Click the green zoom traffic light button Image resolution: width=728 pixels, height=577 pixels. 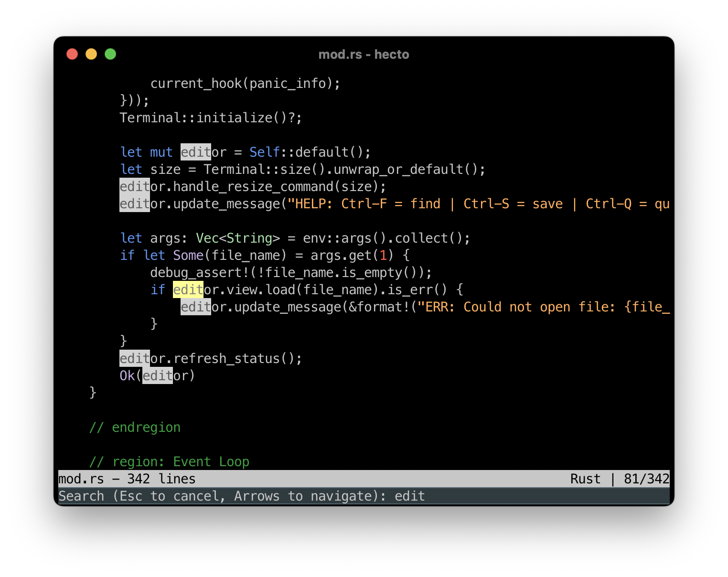pos(110,54)
